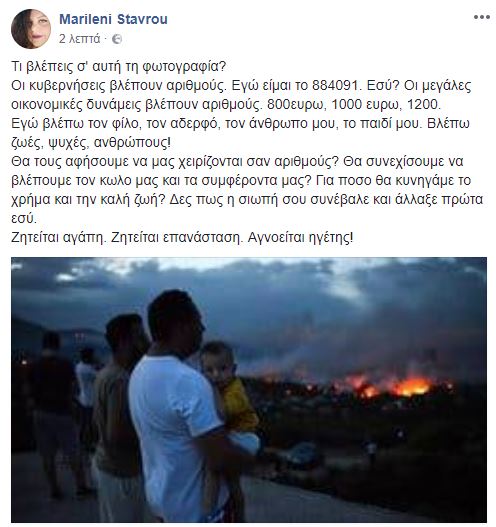Select the line "Τι βλέπεις σ' αυτή τη φωτογραφία?"
The height and width of the screenshot is (527, 496).
point(119,67)
